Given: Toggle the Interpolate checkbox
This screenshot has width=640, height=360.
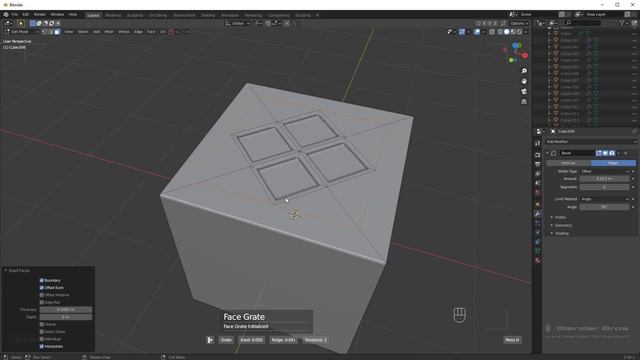Looking at the screenshot, I should 42,347.
